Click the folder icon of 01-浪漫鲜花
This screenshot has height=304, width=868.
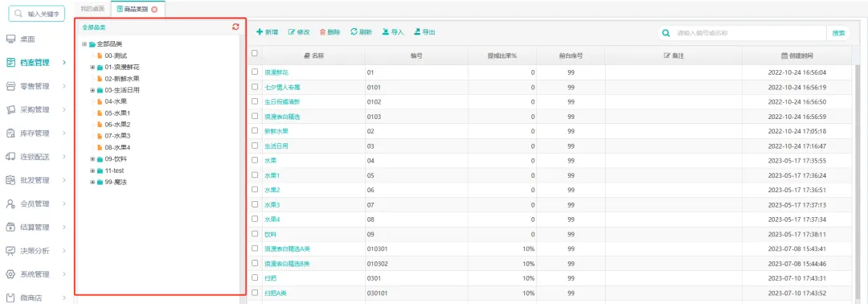[100, 67]
